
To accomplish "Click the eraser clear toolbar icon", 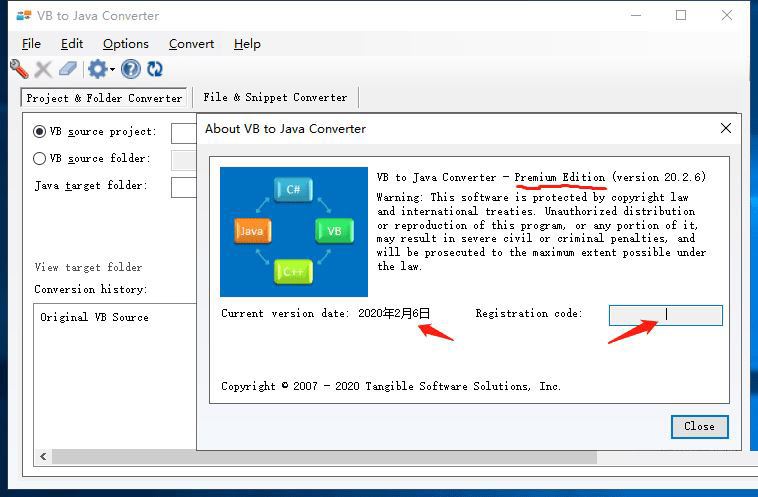I will [x=68, y=69].
